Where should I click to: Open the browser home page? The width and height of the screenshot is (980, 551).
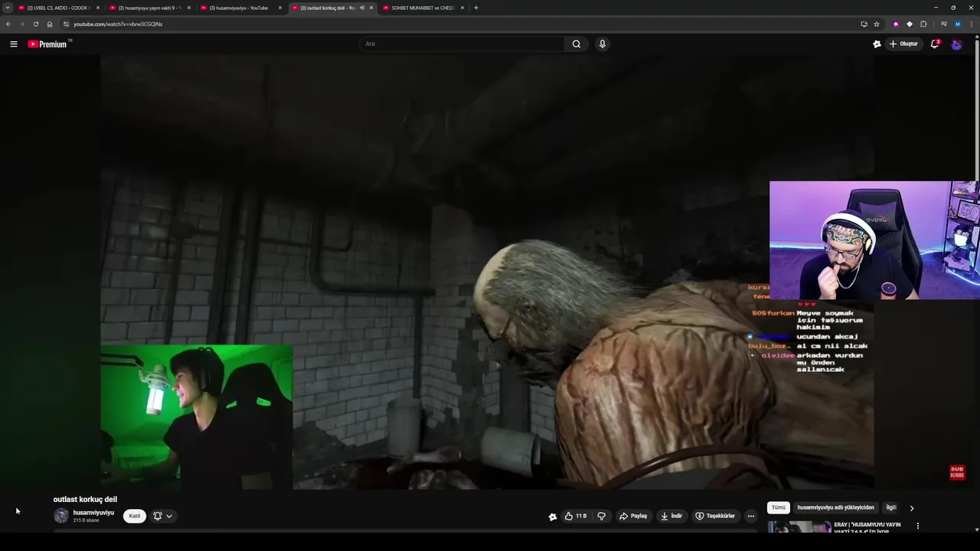click(x=50, y=24)
